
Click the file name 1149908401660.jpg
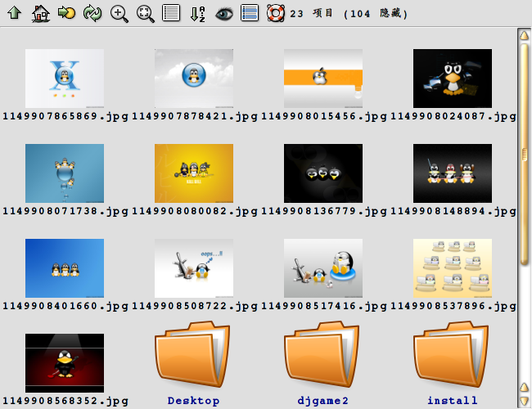(65, 307)
